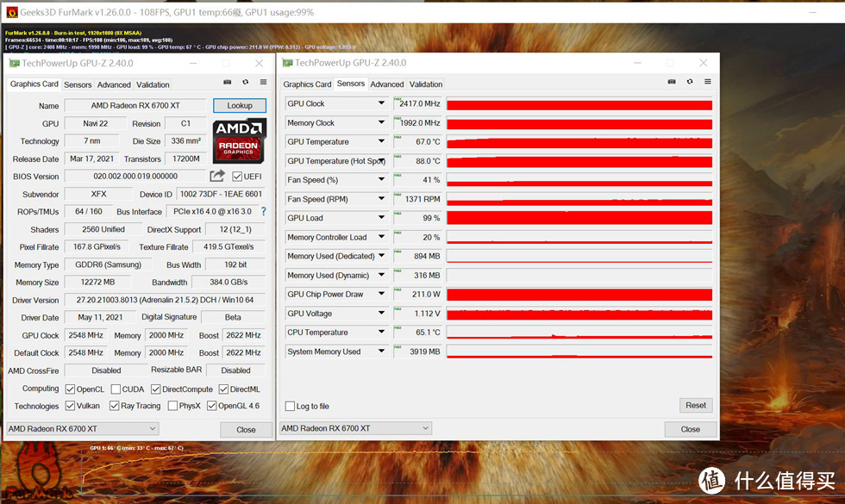Click the 211.0 W power draw reading
Image resolution: width=845 pixels, height=504 pixels.
point(417,294)
